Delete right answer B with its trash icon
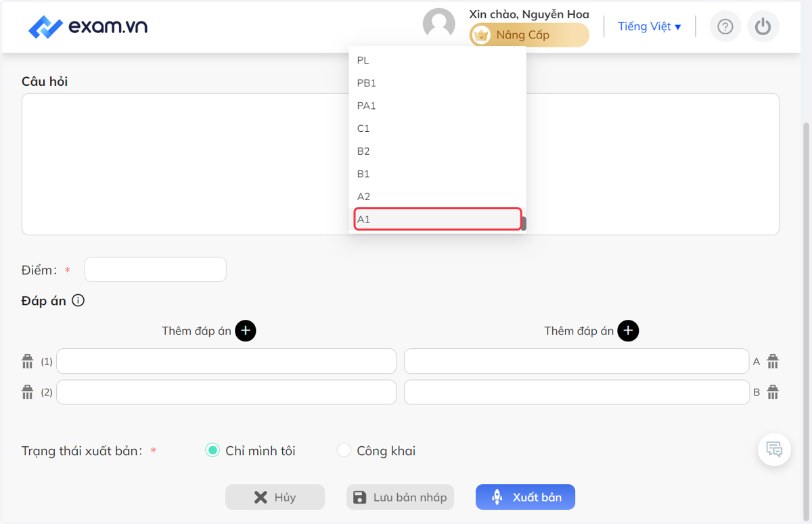Screen dimensions: 812x524 tap(773, 392)
